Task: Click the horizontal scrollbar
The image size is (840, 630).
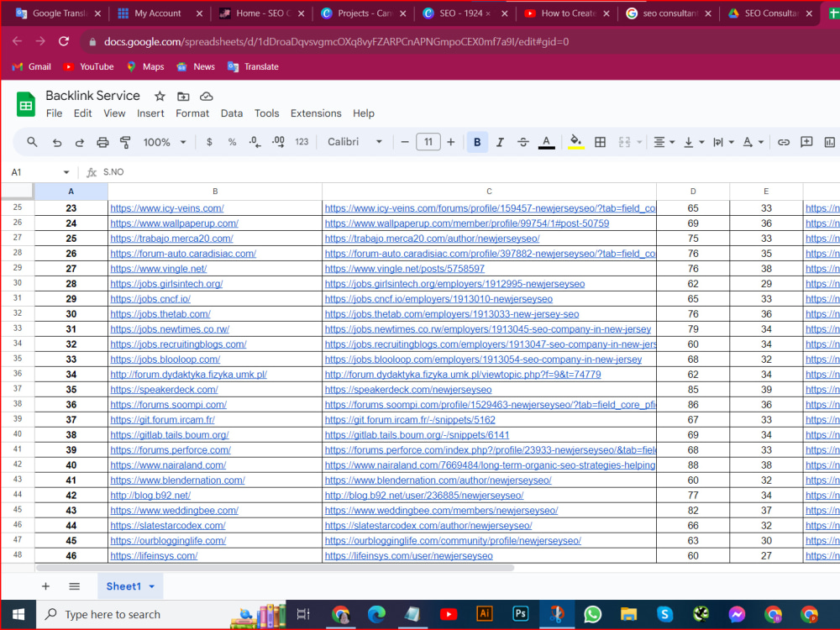Action: coord(276,568)
